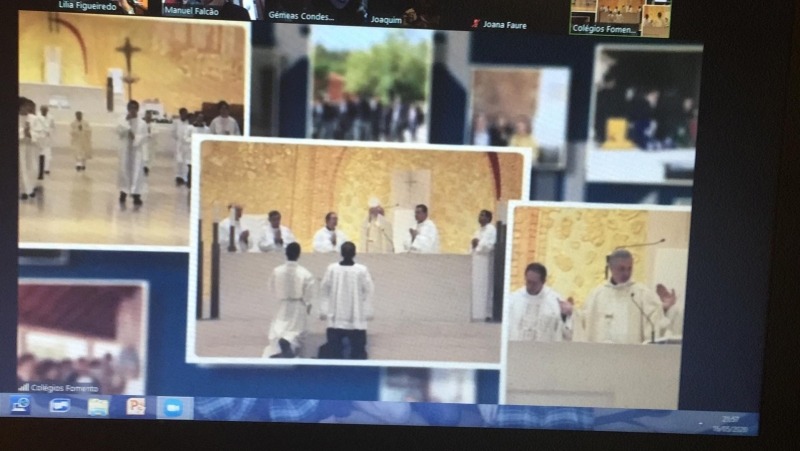This screenshot has width=800, height=451.
Task: Select the highlighted Colégios Fomen... video tile
Action: 620,18
